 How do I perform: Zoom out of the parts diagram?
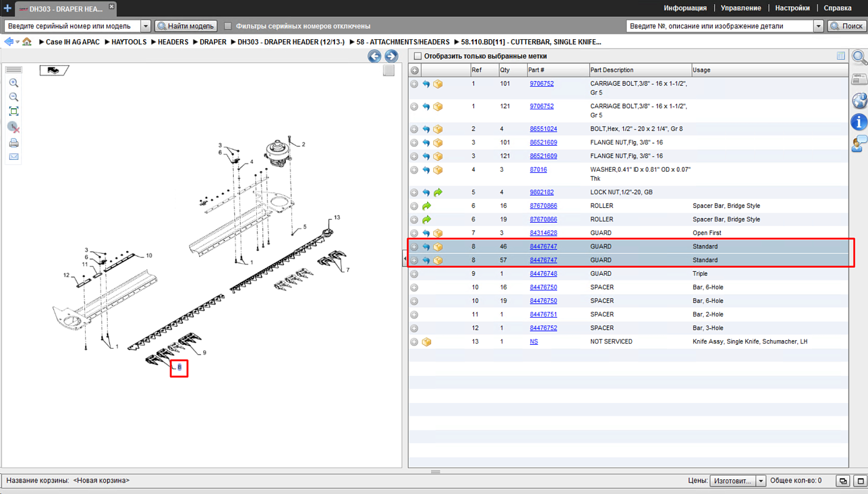14,97
